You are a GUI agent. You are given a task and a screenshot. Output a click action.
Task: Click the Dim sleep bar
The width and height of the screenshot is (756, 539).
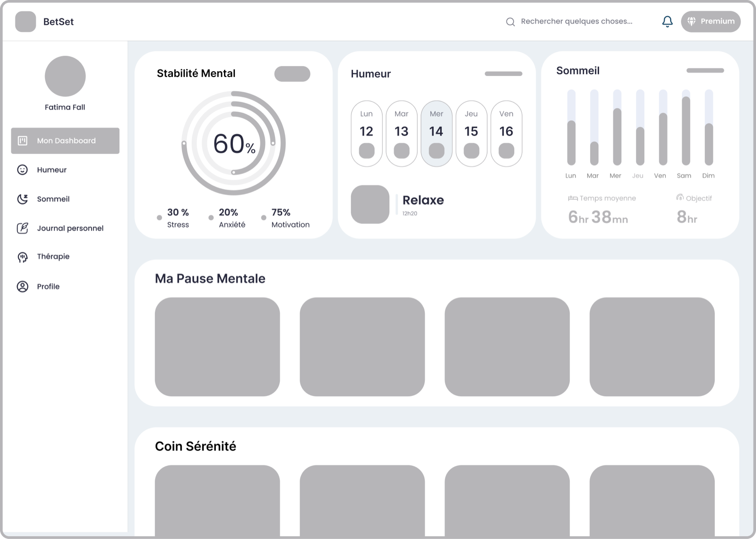tap(709, 128)
